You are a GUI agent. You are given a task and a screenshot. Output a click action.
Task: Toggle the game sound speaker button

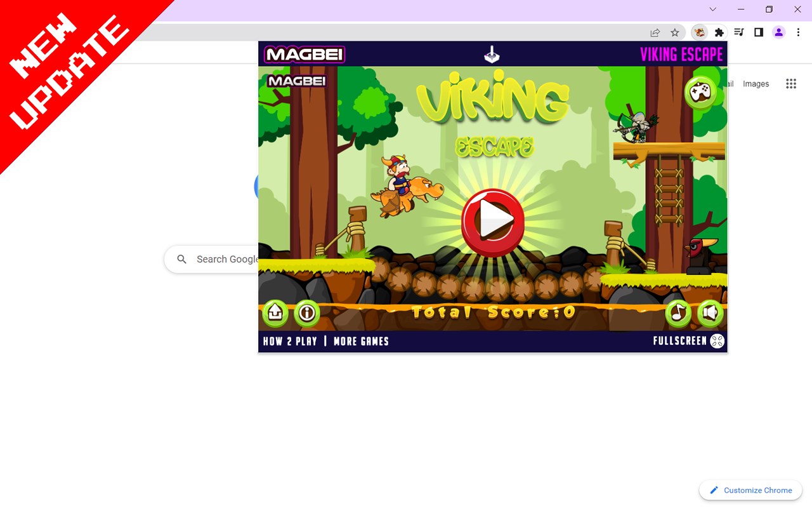click(710, 312)
